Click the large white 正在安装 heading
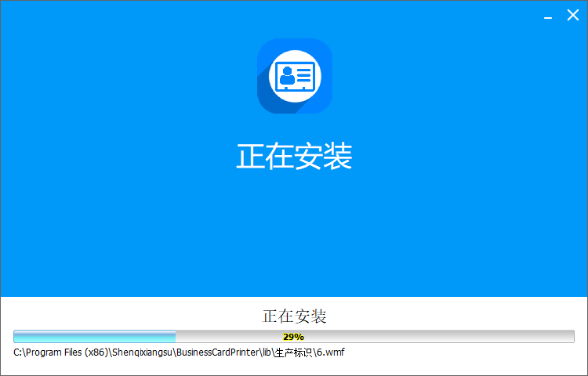The image size is (588, 376). 294,156
